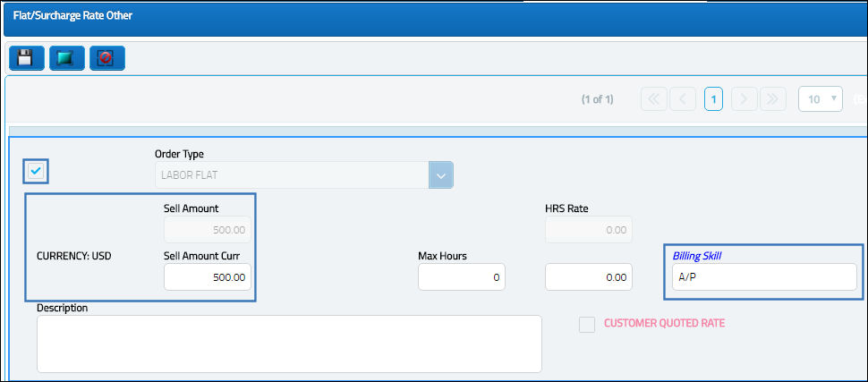
Task: Click the Billing Skill label link
Action: 697,255
